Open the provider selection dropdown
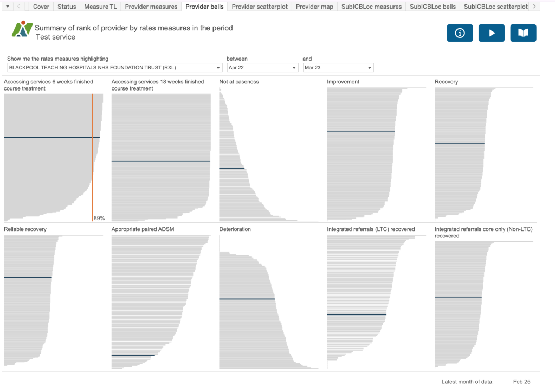 114,68
